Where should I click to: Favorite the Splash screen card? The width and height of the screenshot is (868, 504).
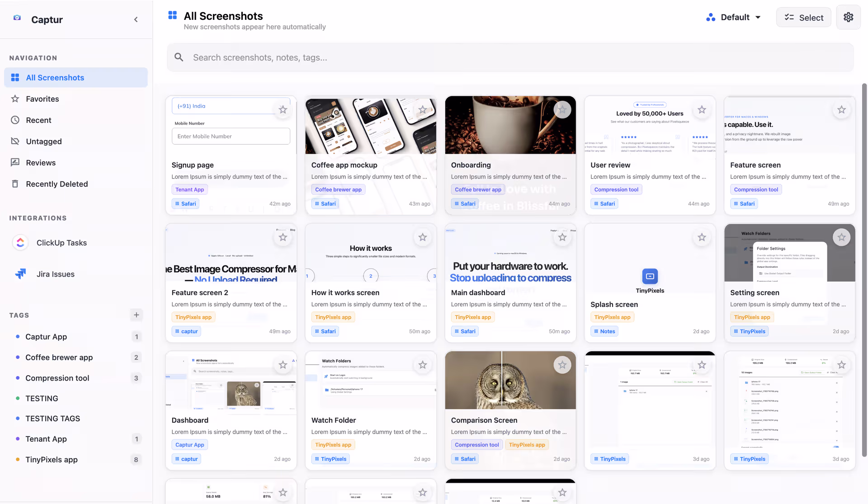point(702,237)
